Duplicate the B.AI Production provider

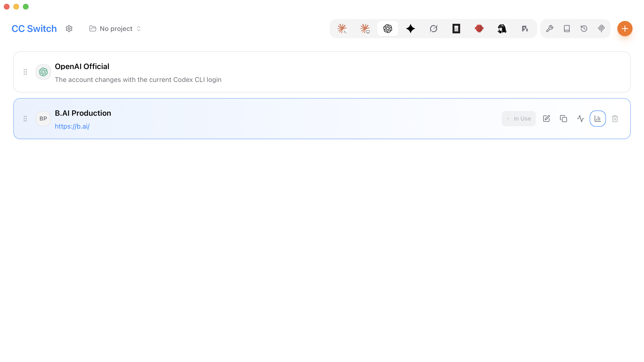pos(563,119)
